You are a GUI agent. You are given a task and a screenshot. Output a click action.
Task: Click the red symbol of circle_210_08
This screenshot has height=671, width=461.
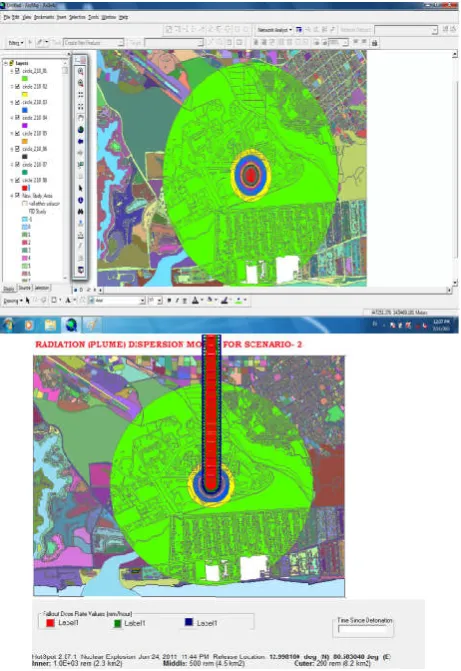click(25, 188)
